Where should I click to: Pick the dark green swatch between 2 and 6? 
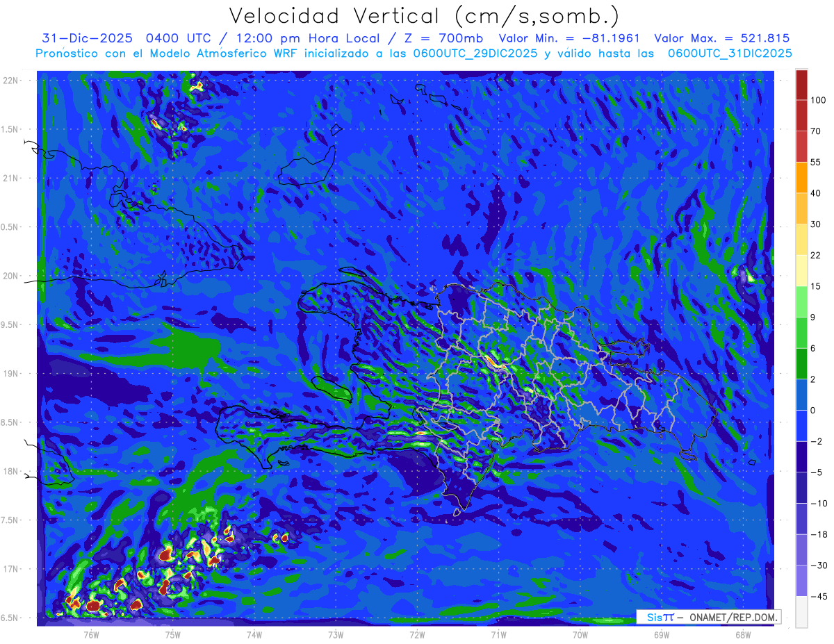coord(801,363)
